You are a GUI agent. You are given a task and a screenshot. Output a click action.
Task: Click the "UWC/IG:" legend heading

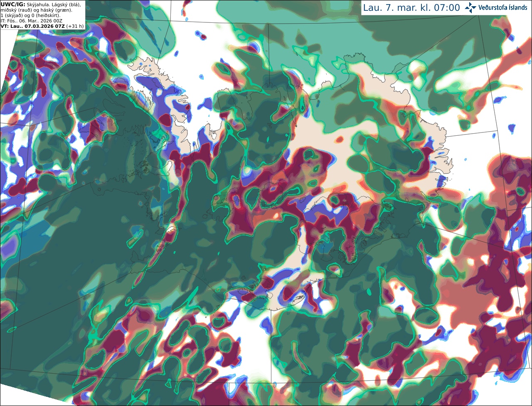[x=13, y=4]
